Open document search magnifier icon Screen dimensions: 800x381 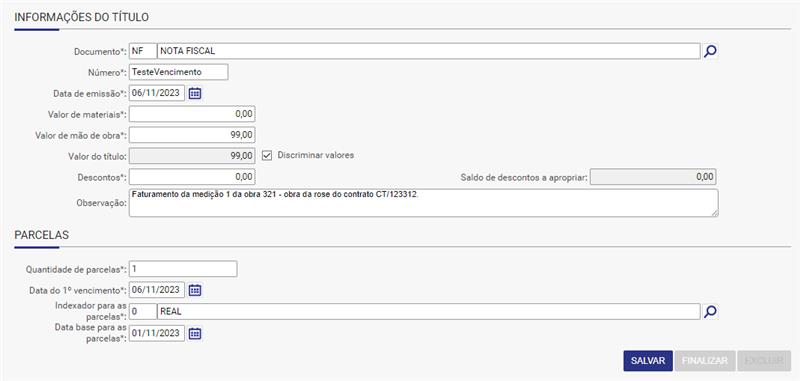pos(710,51)
